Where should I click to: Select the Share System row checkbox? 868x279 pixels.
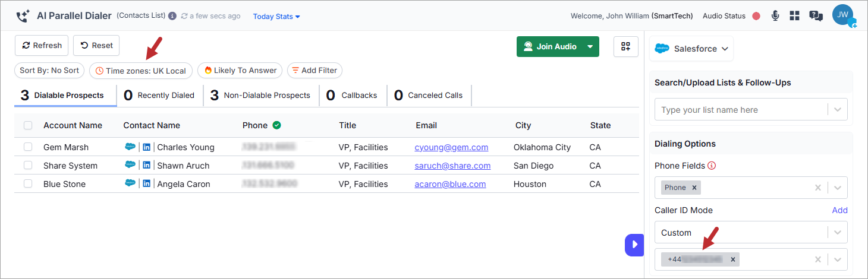(28, 165)
